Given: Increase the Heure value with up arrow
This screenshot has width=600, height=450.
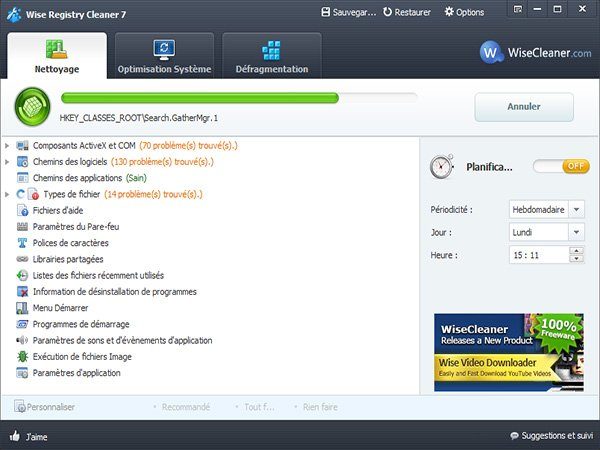Looking at the screenshot, I should tap(576, 251).
